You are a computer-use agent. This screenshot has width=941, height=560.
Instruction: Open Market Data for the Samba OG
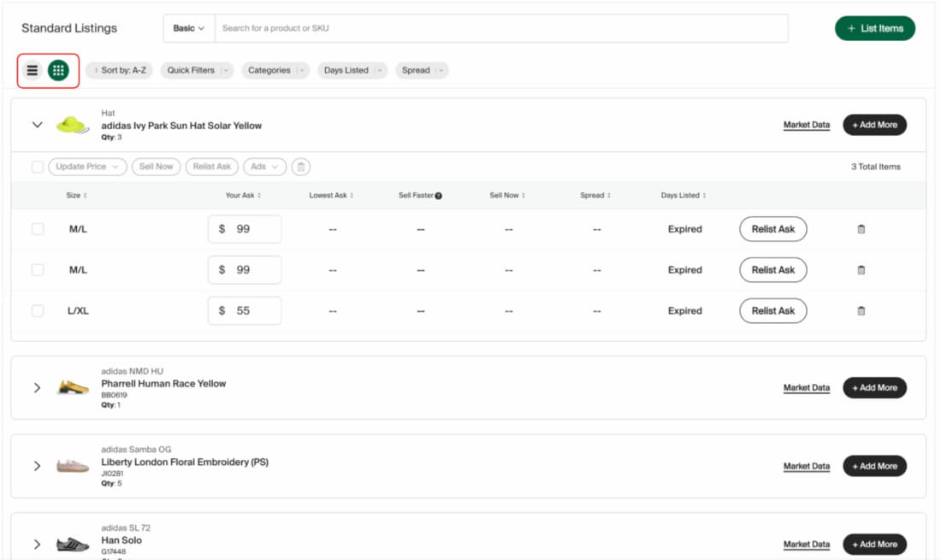[x=805, y=466]
